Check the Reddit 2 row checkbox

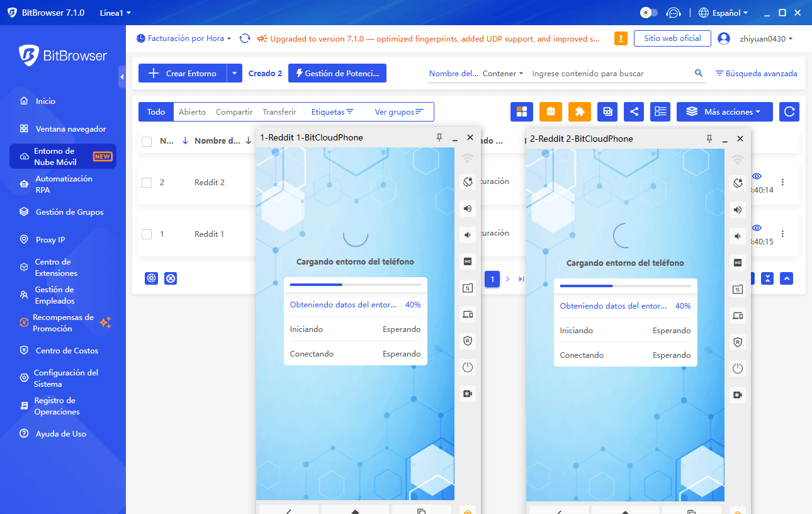(147, 183)
